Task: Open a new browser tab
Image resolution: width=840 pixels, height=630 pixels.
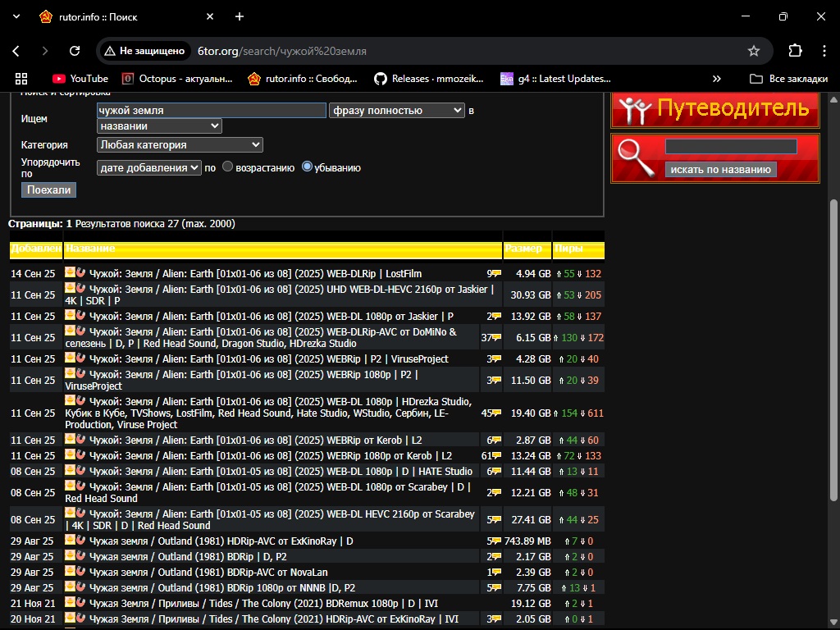Action: point(240,16)
